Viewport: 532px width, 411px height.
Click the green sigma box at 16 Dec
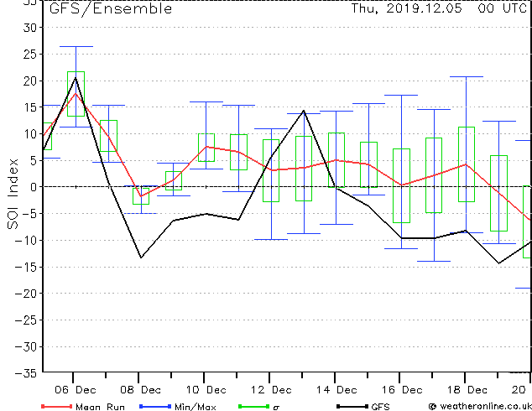(401, 186)
